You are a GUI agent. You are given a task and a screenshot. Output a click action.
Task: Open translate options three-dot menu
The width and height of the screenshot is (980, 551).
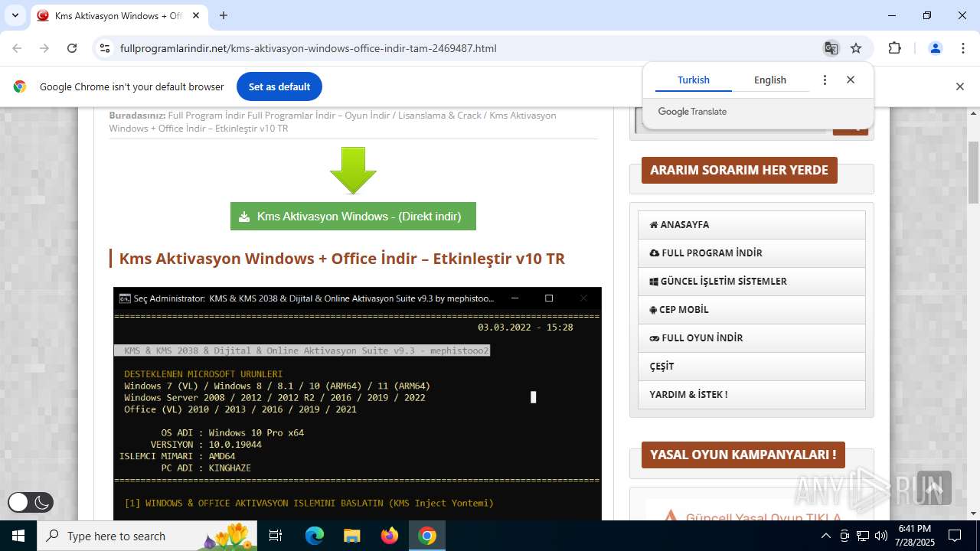tap(825, 80)
